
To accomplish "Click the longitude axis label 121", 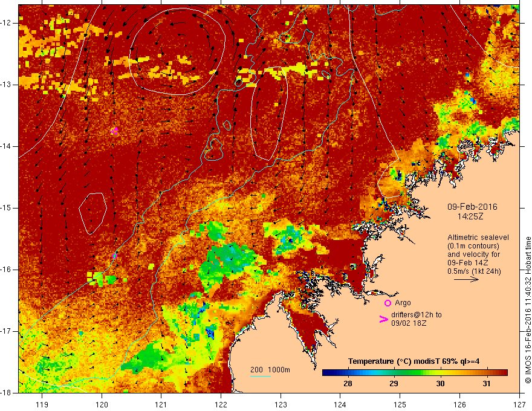I will click(161, 404).
